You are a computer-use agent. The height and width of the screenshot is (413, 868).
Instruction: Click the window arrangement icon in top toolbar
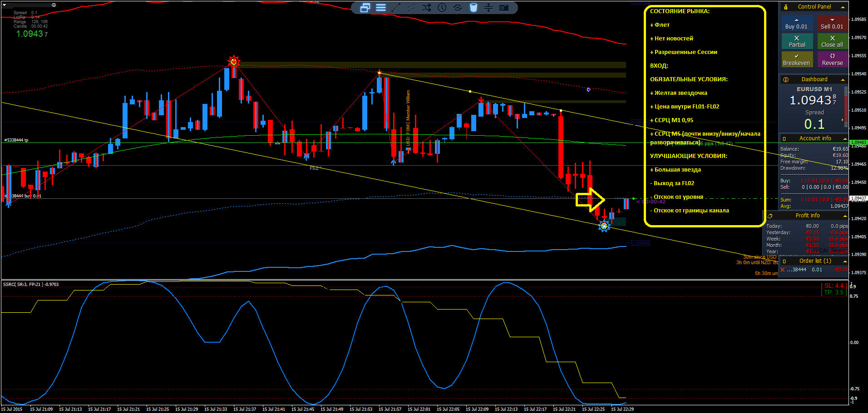coord(365,8)
